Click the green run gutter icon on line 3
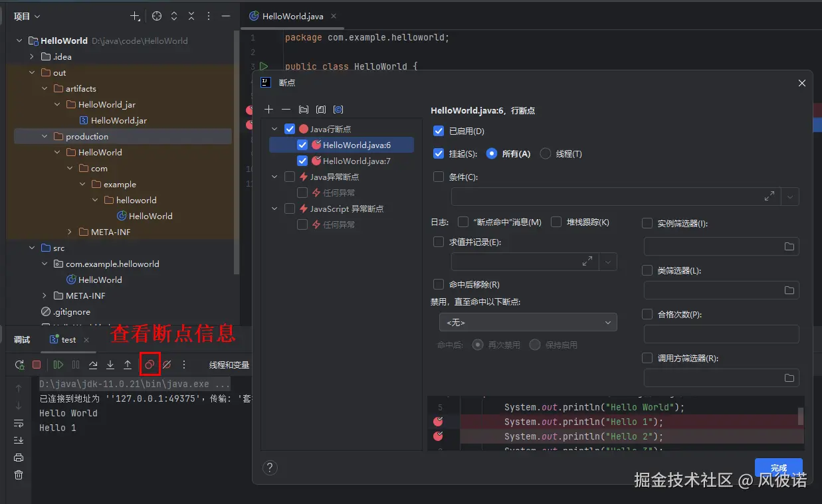This screenshot has width=822, height=504. (264, 66)
